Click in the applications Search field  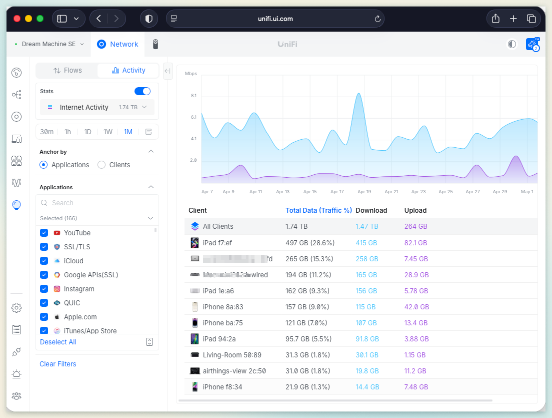tap(97, 202)
